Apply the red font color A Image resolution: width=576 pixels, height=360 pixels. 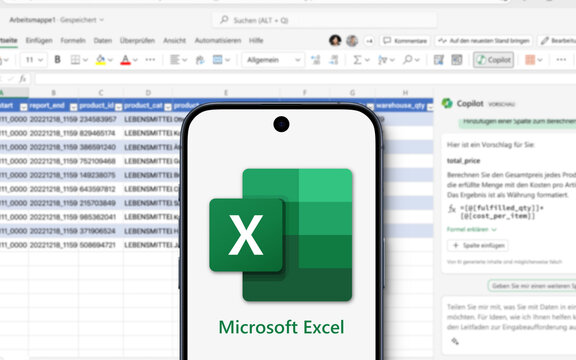pos(125,60)
